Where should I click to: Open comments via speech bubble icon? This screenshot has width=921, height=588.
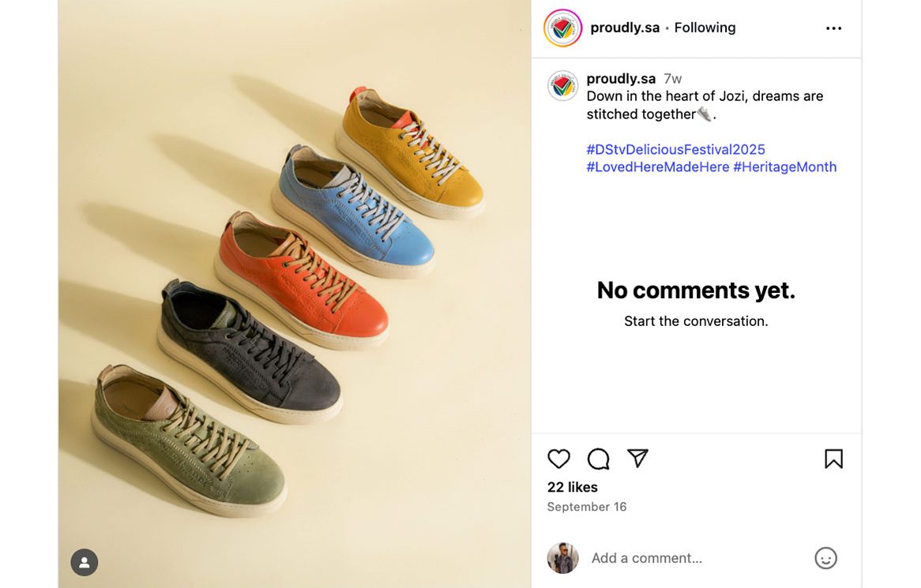pos(599,459)
